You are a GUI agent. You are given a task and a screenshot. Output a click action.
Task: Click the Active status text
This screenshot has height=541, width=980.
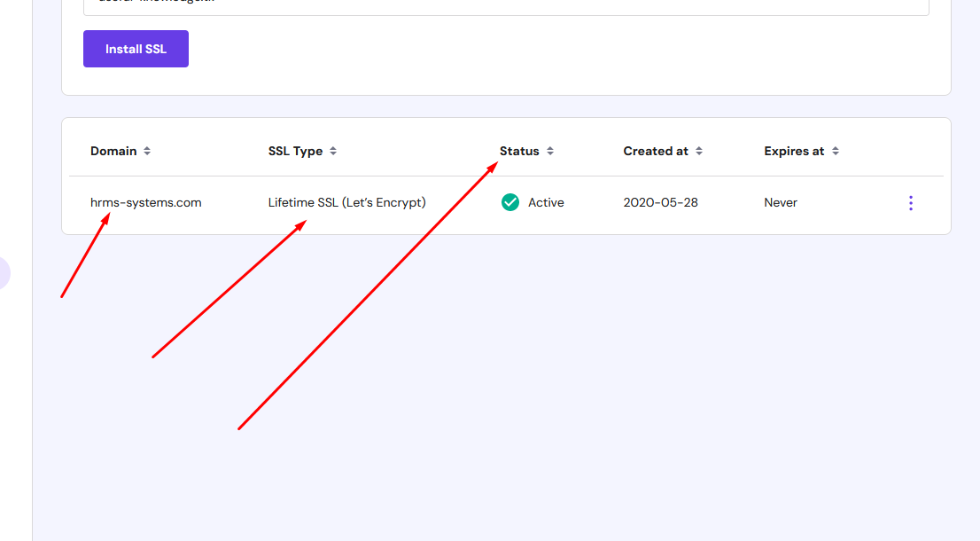point(546,202)
